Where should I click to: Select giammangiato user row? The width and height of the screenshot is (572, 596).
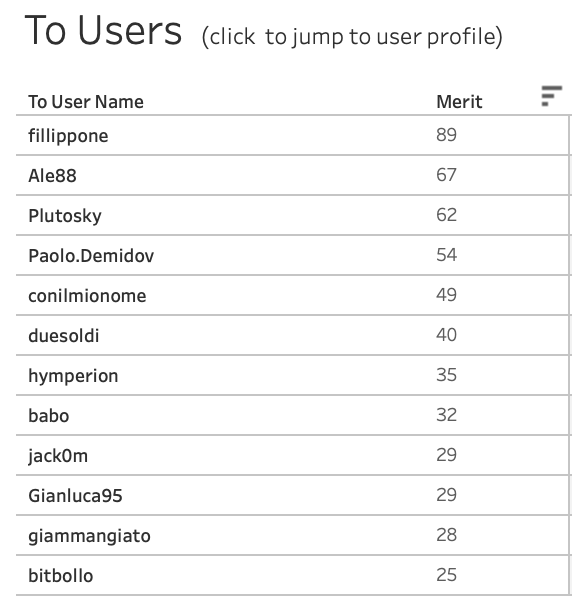(x=292, y=535)
